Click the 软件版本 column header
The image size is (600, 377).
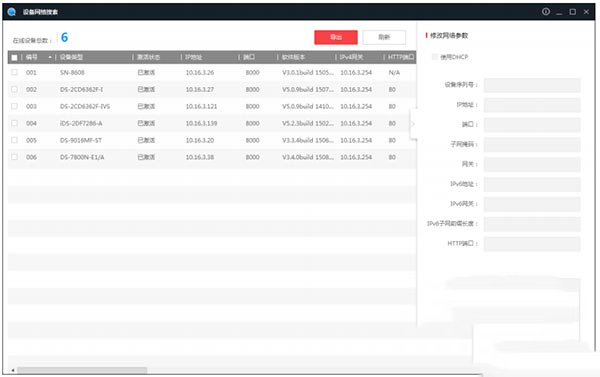pyautogui.click(x=293, y=57)
